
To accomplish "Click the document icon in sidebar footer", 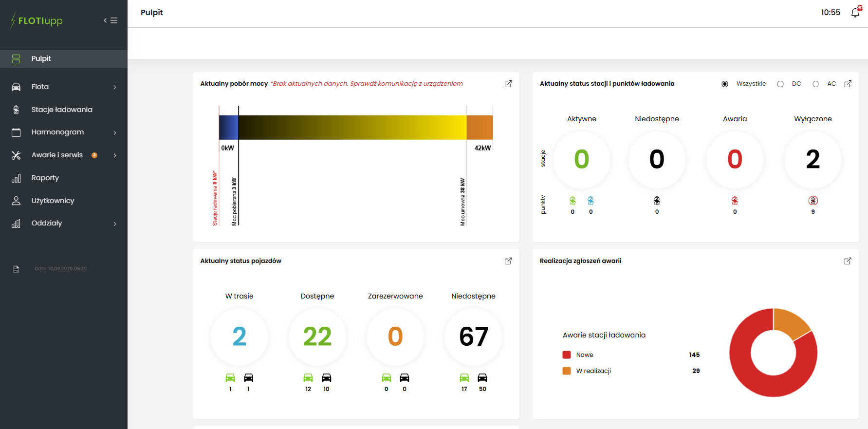I will (16, 269).
